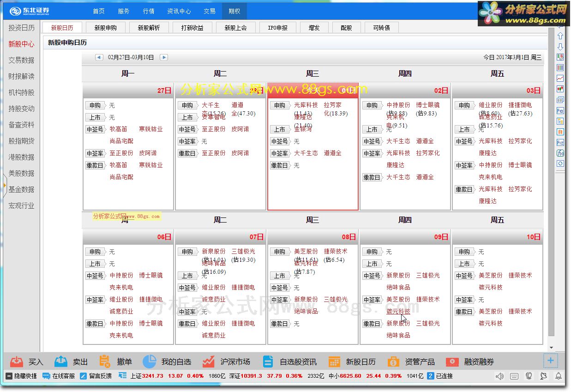571x392 pixels.
Task: Open 融资融券 icon
Action: (x=452, y=362)
